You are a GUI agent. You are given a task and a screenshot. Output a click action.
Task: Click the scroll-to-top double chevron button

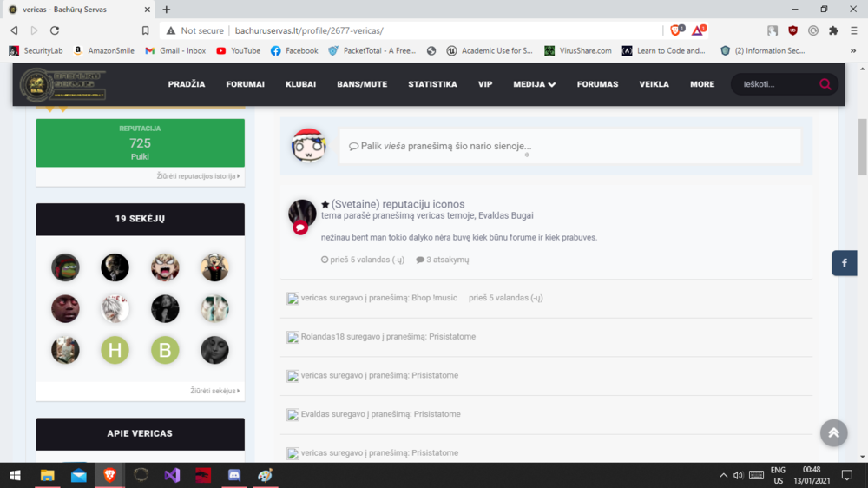(833, 432)
